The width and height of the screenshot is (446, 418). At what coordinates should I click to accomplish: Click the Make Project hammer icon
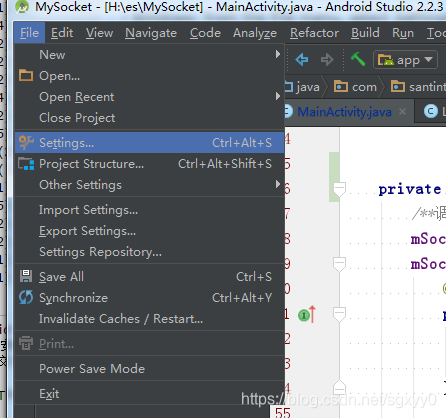click(x=358, y=59)
